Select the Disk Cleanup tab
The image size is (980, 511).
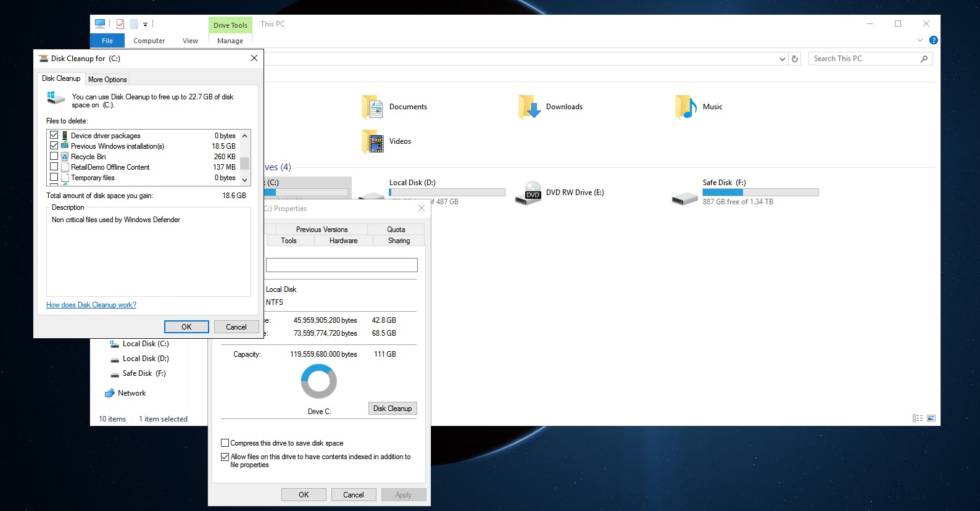click(61, 78)
